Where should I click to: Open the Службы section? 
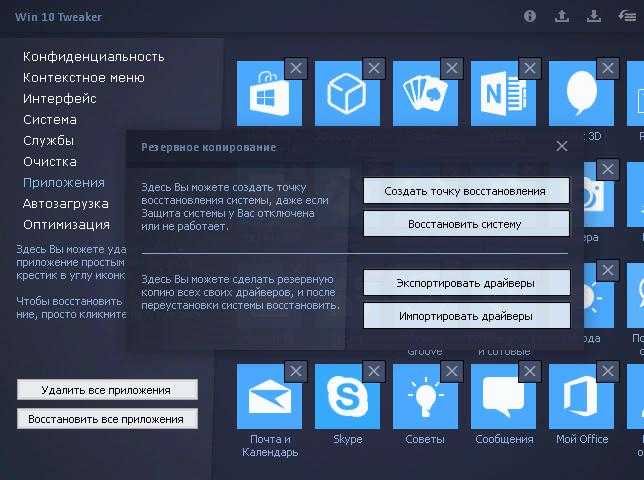48,141
